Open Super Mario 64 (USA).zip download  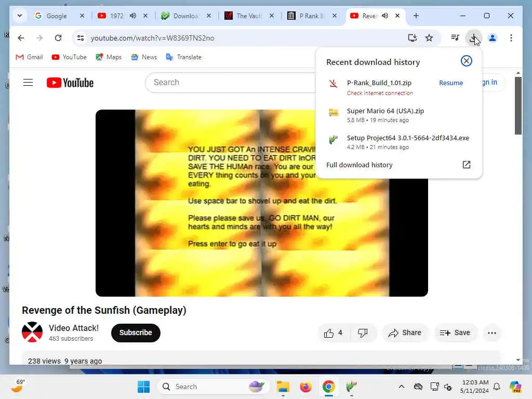(x=385, y=111)
